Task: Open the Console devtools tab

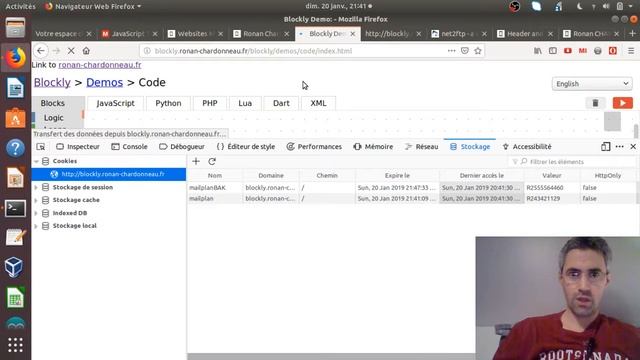Action: click(129, 147)
